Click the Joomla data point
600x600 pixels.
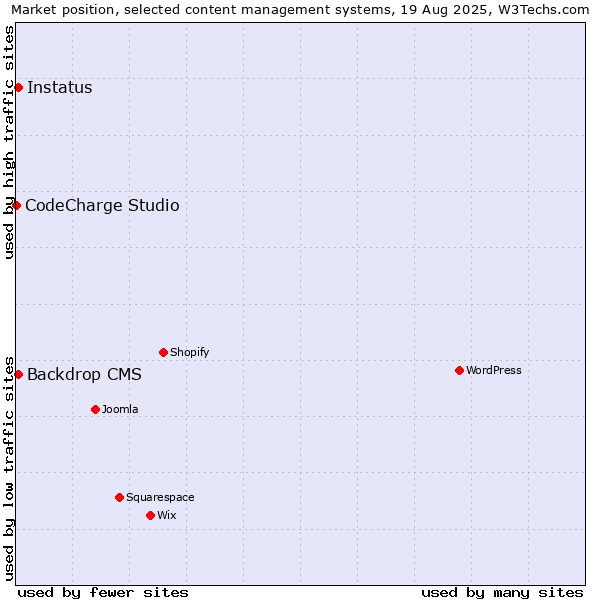point(95,409)
